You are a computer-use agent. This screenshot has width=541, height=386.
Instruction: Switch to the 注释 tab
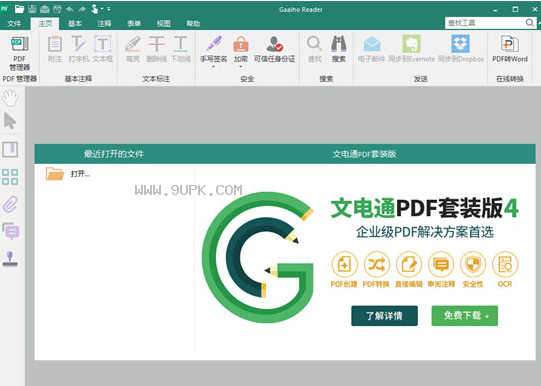pos(105,23)
